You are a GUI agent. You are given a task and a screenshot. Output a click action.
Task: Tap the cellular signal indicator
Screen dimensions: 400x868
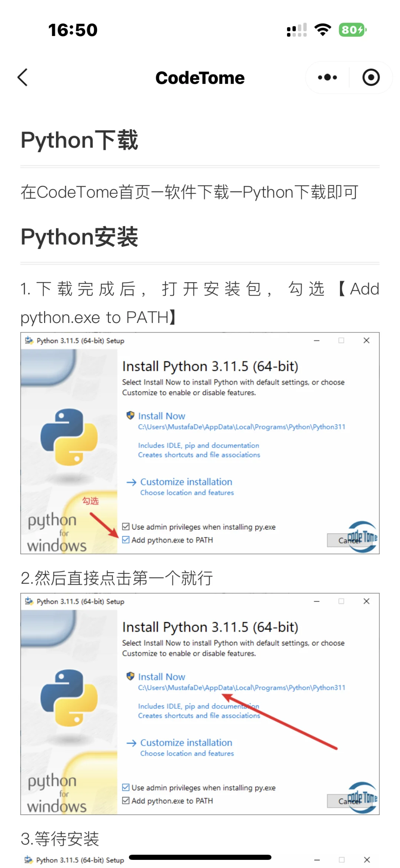[297, 30]
